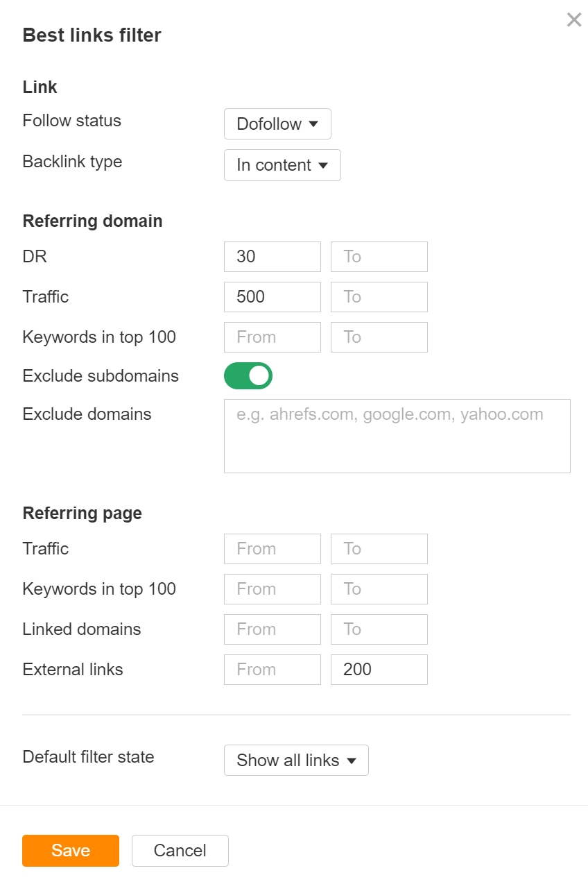Click the Referring page Traffic From field
This screenshot has width=588, height=882.
tap(273, 549)
